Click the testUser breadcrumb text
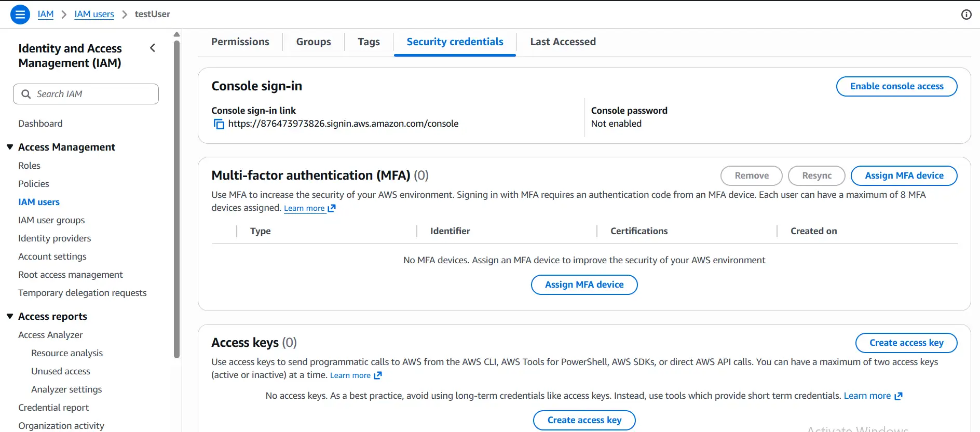Viewport: 980px width, 432px height. pyautogui.click(x=153, y=14)
